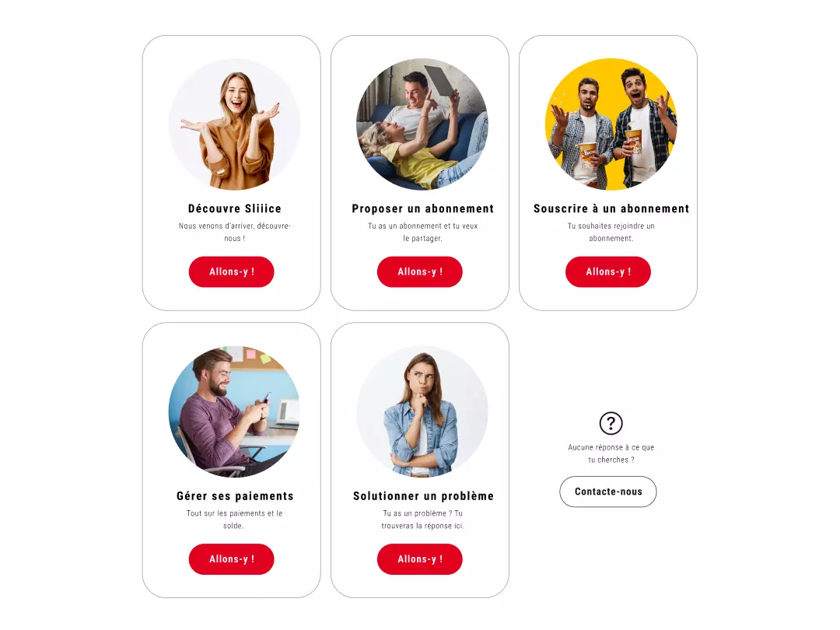Viewport: 840px width, 630px height.
Task: Select the couple on couch with tablet photo
Action: tap(422, 124)
